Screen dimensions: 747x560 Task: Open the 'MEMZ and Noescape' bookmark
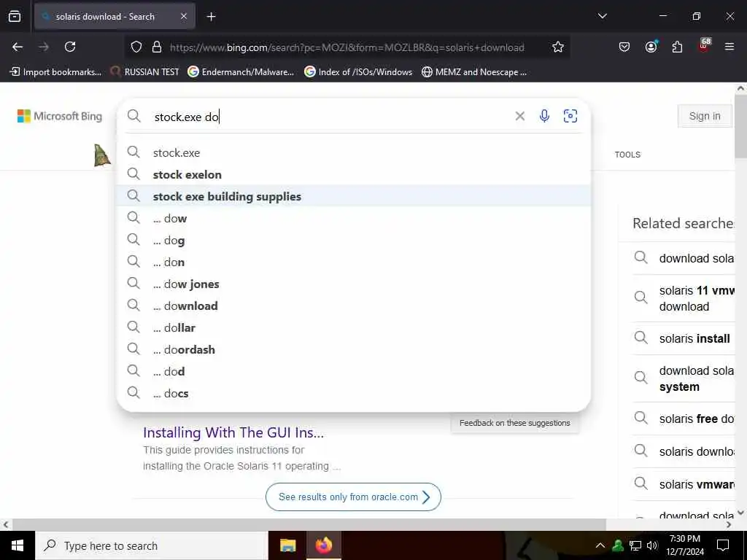[x=474, y=72]
